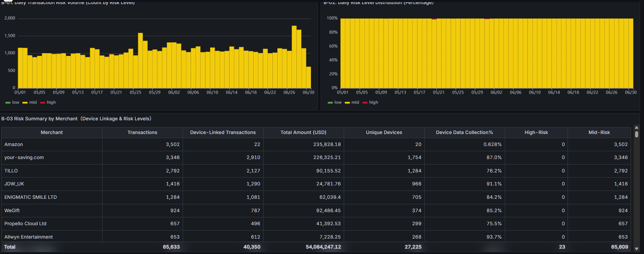Sort by the Mid-Risk column header

pyautogui.click(x=599, y=133)
